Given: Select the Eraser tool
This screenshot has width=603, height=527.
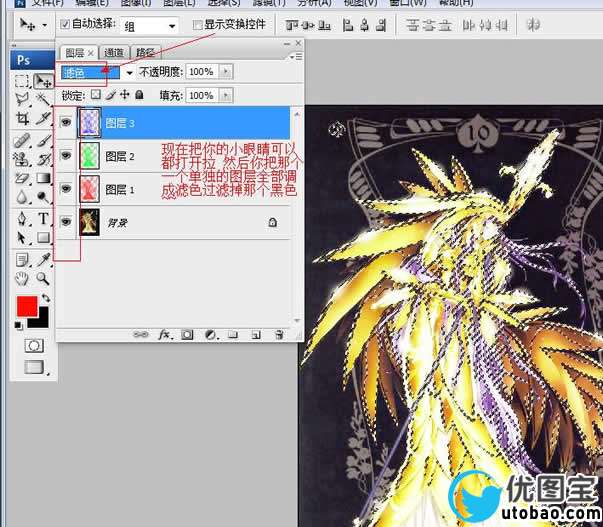Looking at the screenshot, I should click(22, 178).
